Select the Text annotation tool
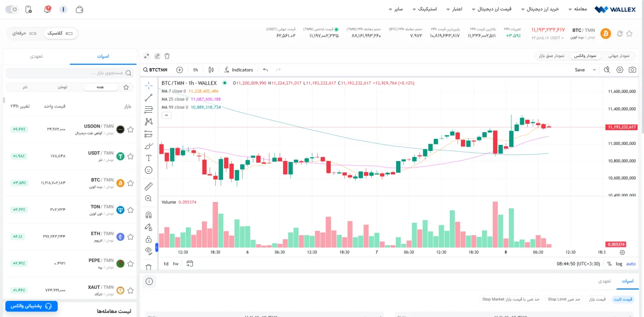Viewport: 644px width, 317px height. 149,158
